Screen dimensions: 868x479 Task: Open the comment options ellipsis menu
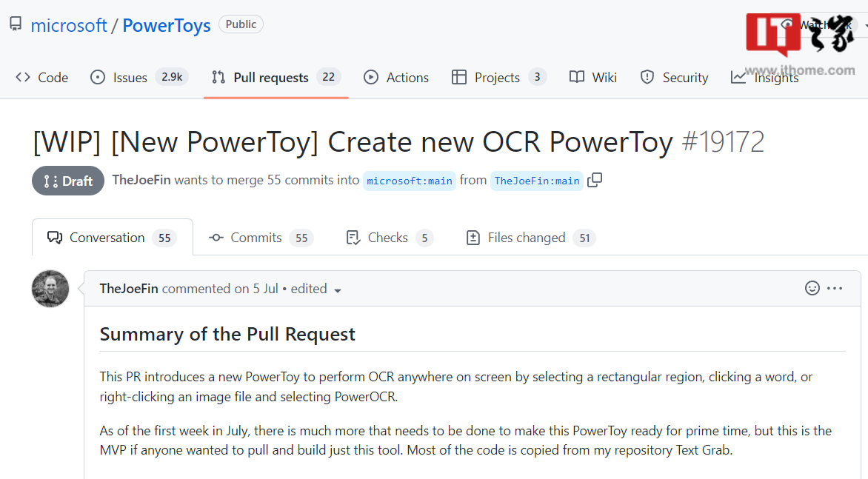pyautogui.click(x=835, y=288)
